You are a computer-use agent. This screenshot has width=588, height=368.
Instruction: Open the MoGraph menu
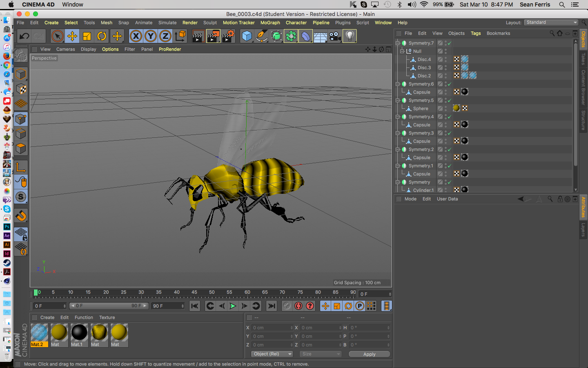(x=270, y=23)
